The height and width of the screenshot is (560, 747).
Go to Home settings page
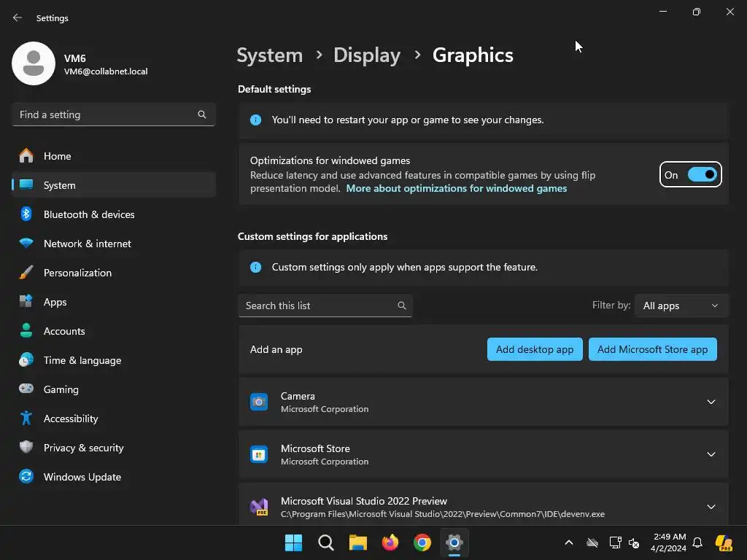pyautogui.click(x=113, y=156)
